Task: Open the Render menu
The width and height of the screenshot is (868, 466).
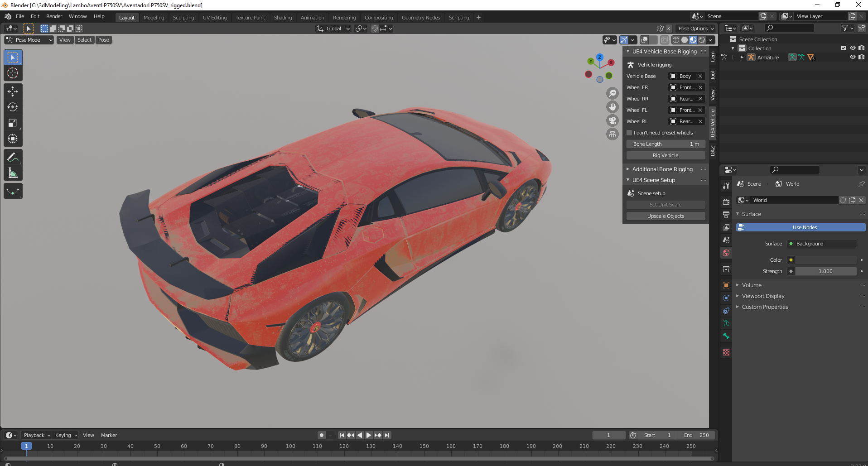Action: click(54, 16)
